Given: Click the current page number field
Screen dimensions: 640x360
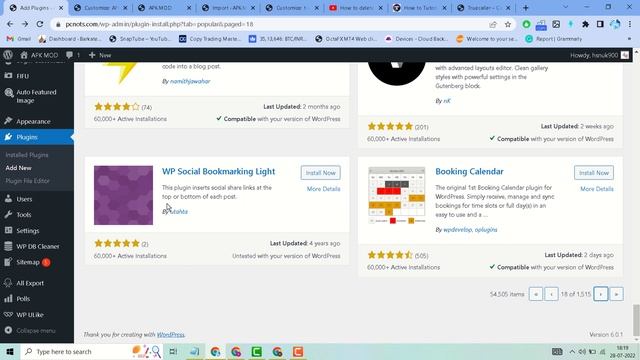Looking at the screenshot, I should click(564, 294).
